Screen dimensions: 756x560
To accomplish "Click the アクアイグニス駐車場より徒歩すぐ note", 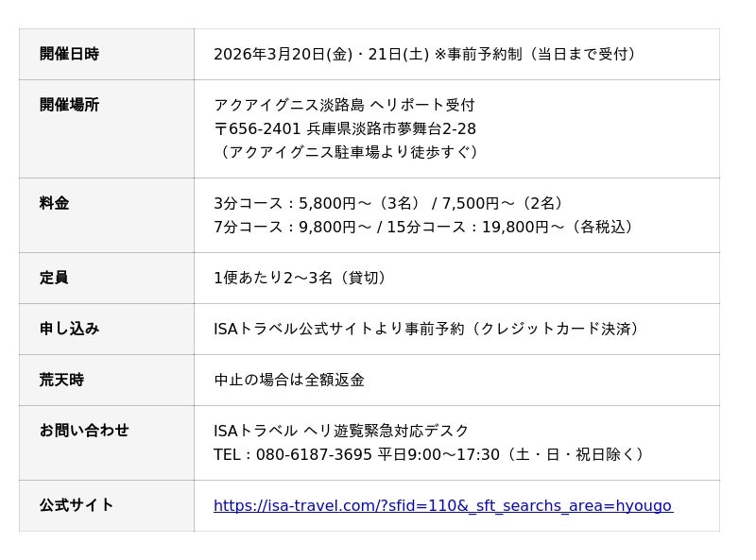I will click(349, 152).
